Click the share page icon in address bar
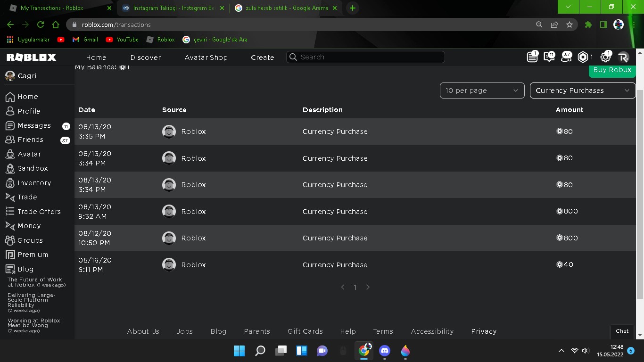644x362 pixels. coord(554,25)
